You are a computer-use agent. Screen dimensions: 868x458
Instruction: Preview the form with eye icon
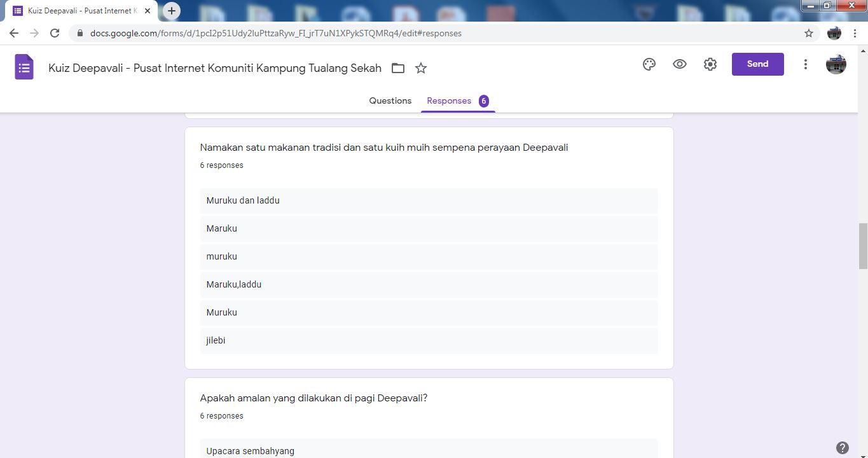coord(680,64)
